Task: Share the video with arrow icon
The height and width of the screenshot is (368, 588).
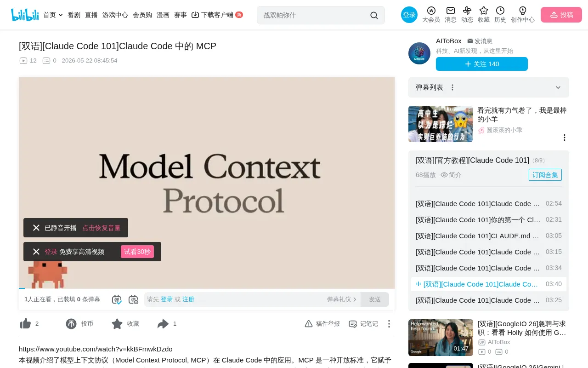Action: point(163,324)
